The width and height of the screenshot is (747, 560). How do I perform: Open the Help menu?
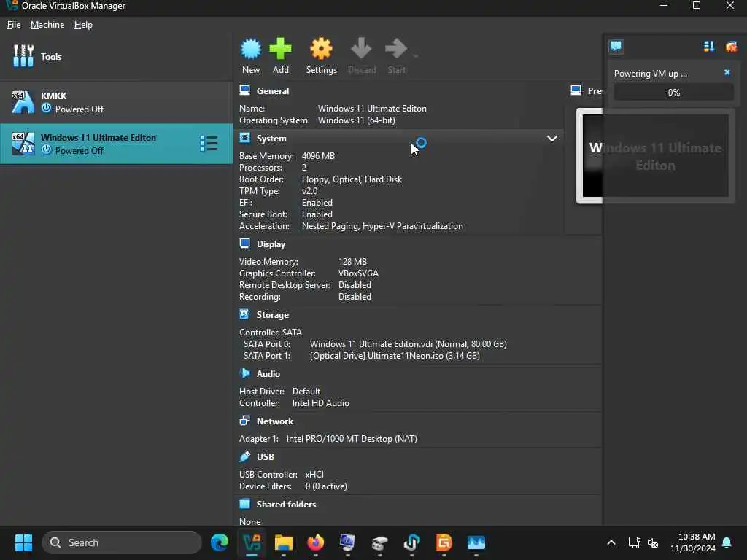click(x=83, y=25)
